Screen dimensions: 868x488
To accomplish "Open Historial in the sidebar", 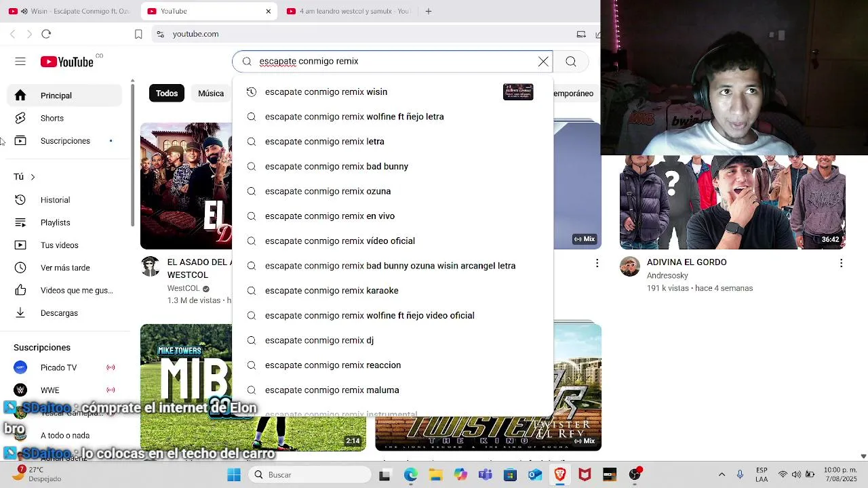I will [65, 200].
